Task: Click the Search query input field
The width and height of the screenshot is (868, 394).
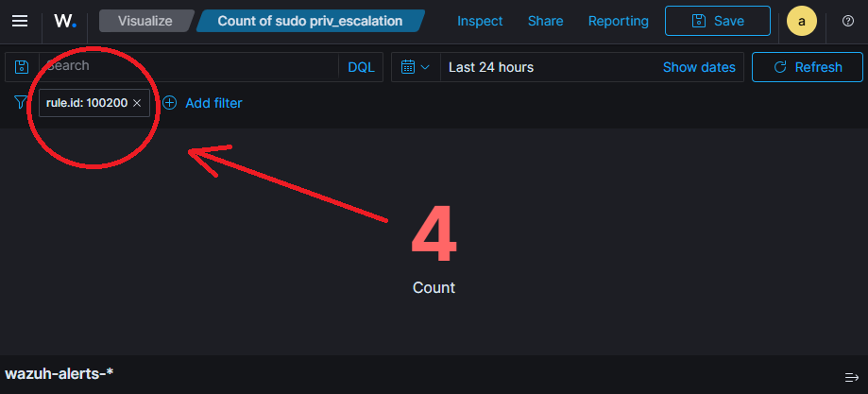Action: click(189, 67)
